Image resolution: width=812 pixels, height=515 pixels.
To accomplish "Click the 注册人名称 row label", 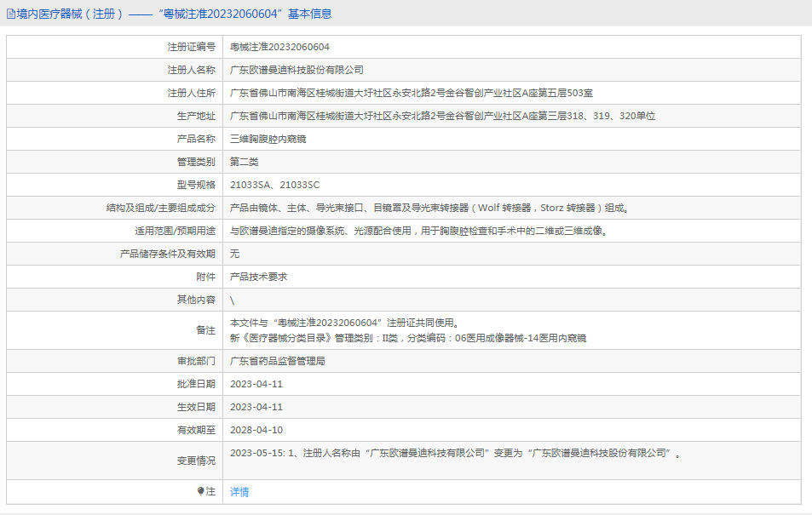I will pos(191,70).
